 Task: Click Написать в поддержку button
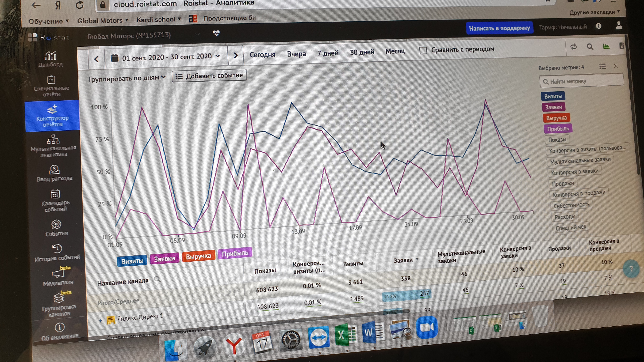click(499, 28)
